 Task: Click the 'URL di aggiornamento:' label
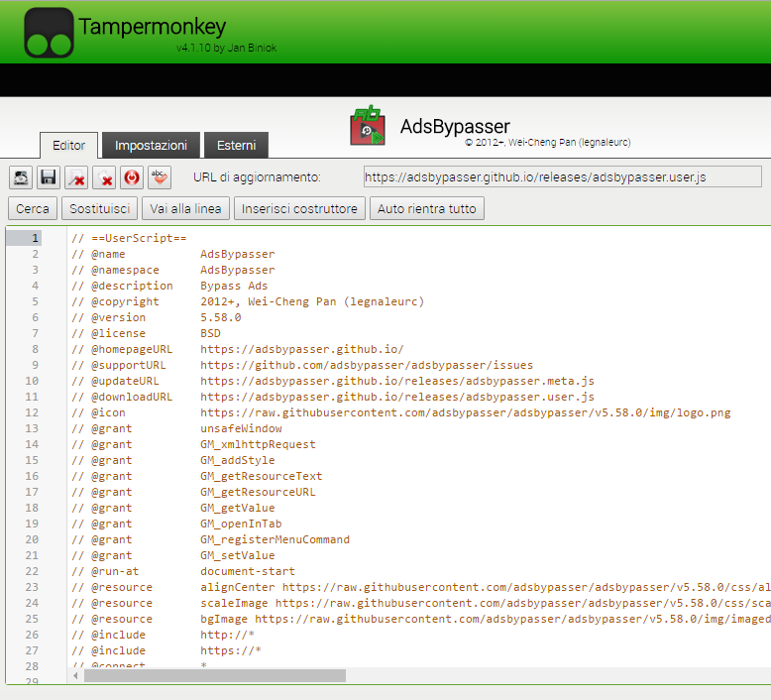coord(257,177)
